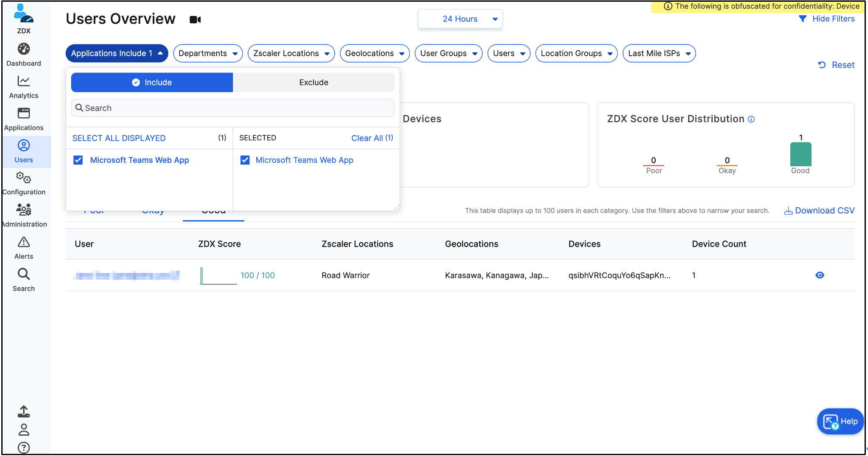Open the Users filter dropdown

pyautogui.click(x=509, y=53)
